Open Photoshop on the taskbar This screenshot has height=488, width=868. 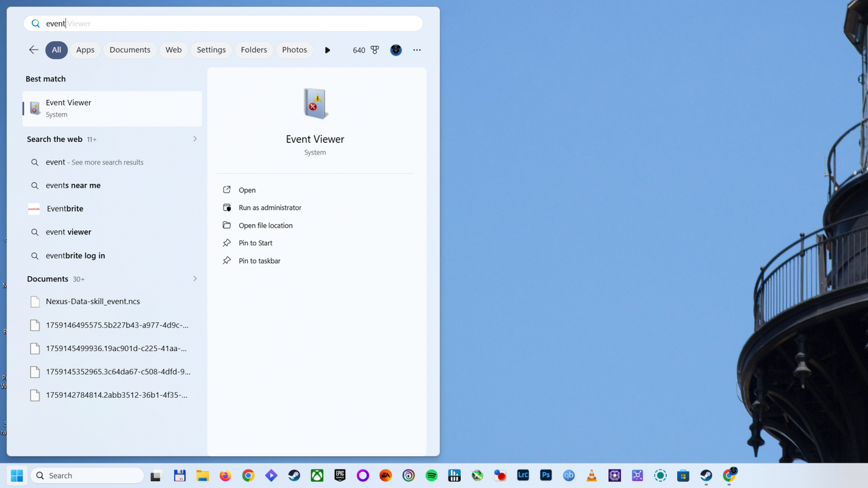click(x=546, y=475)
